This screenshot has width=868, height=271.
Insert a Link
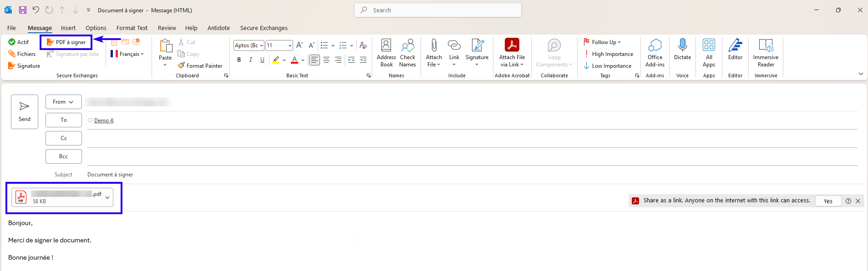tap(454, 53)
